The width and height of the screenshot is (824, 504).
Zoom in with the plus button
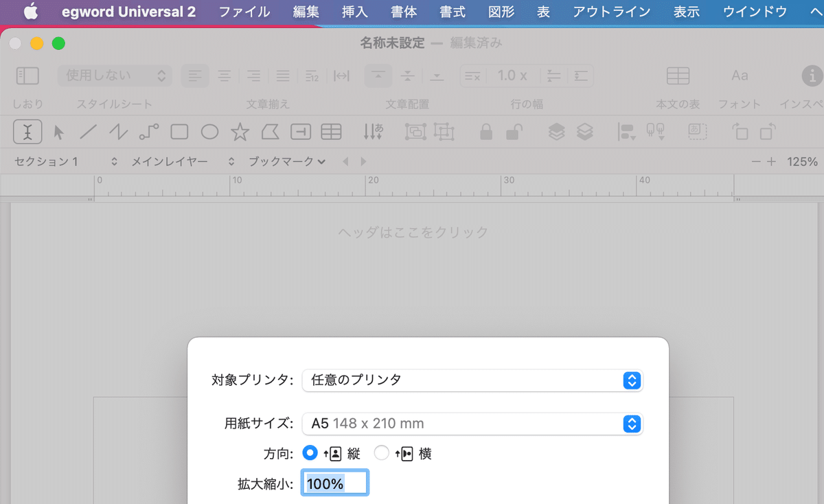click(x=772, y=162)
